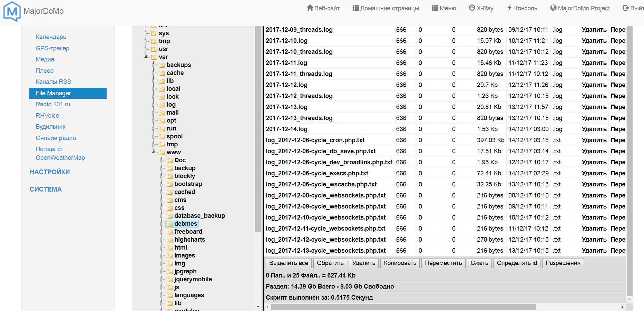Click the Консоль lightning bolt icon
Image resolution: width=644 pixels, height=311 pixels.
[x=509, y=8]
